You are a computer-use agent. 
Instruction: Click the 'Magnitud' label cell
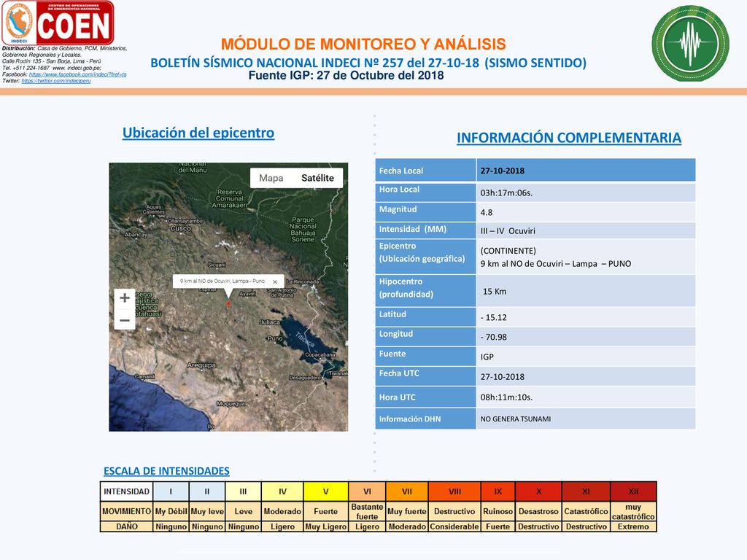(x=426, y=211)
